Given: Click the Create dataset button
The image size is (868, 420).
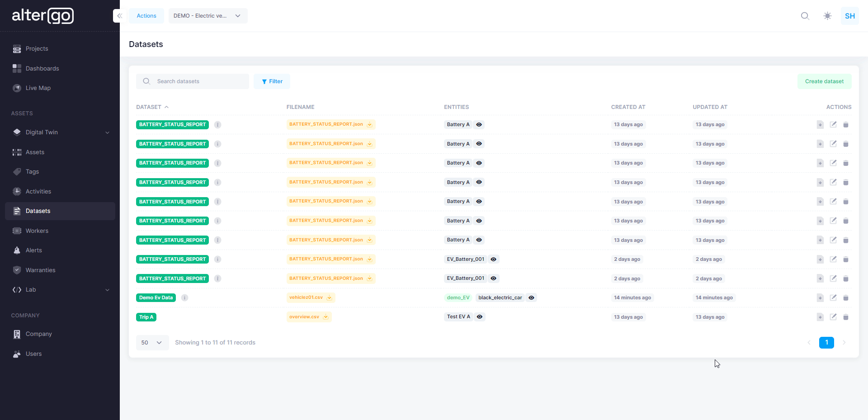Looking at the screenshot, I should (x=824, y=81).
